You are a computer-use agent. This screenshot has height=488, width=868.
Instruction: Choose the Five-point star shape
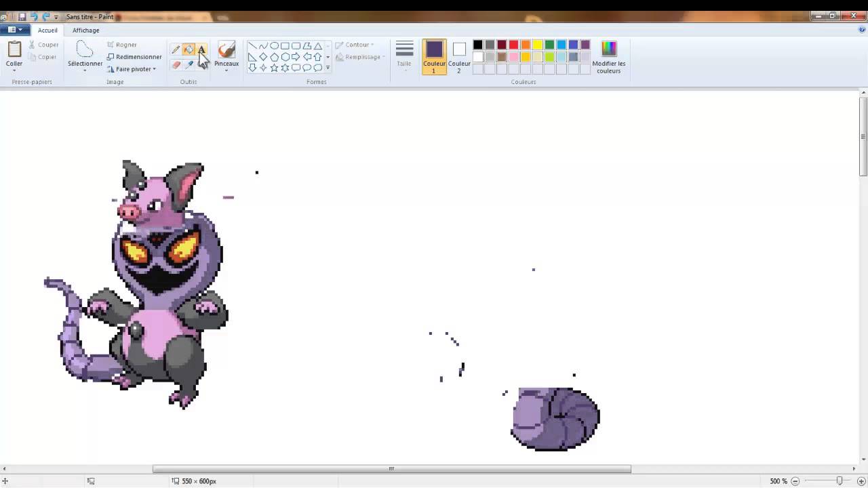[274, 68]
